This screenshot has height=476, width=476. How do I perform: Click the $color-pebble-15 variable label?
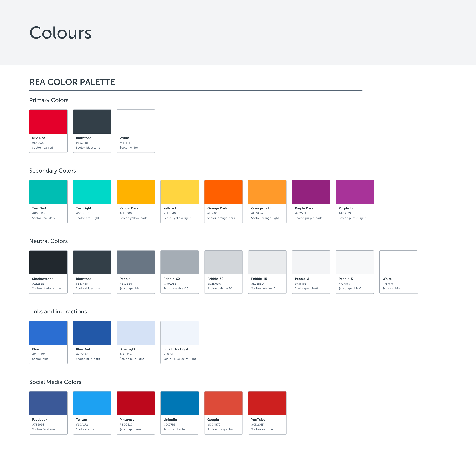(263, 288)
